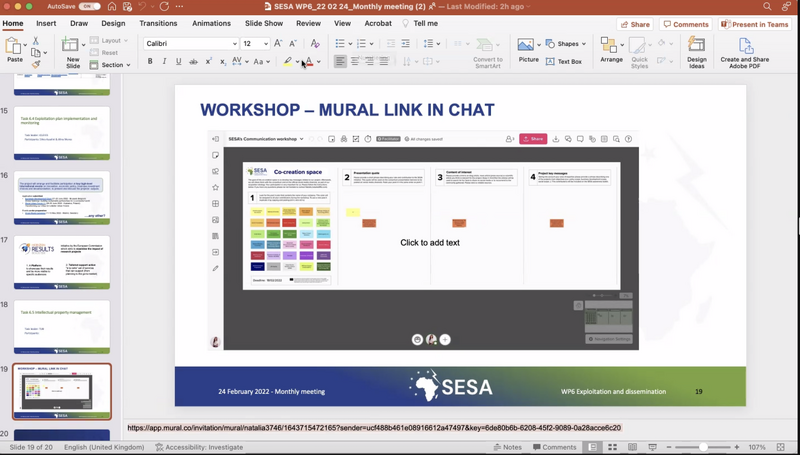
Task: Clear all text formatting
Action: pos(315,43)
